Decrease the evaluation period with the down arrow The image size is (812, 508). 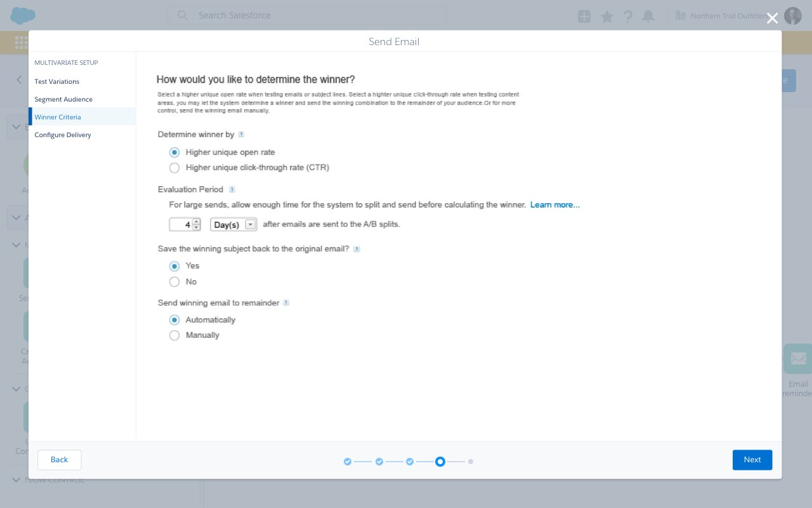196,227
